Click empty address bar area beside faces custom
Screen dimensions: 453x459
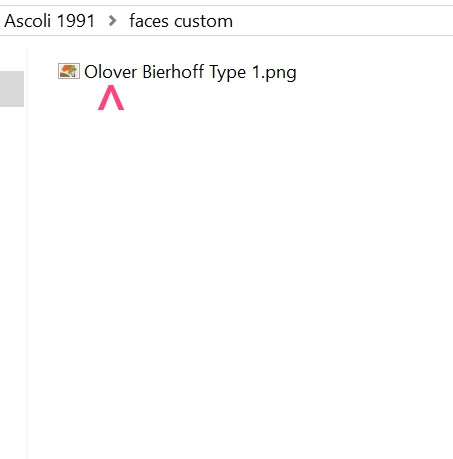click(x=343, y=21)
